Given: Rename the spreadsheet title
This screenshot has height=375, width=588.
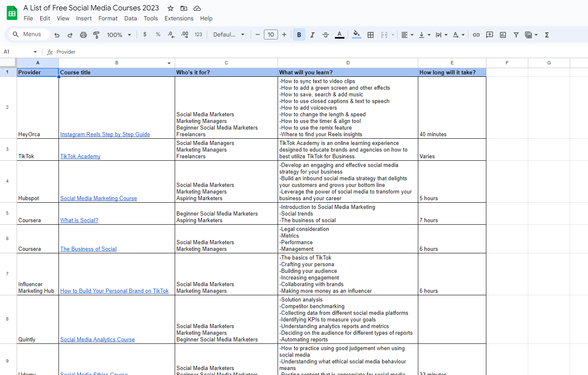Looking at the screenshot, I should click(x=91, y=8).
